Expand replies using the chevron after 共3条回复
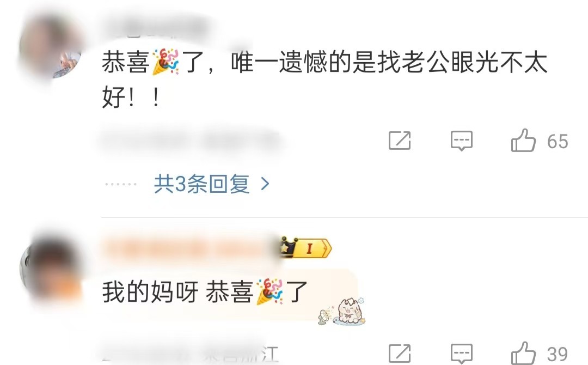The height and width of the screenshot is (365, 588). click(x=265, y=184)
